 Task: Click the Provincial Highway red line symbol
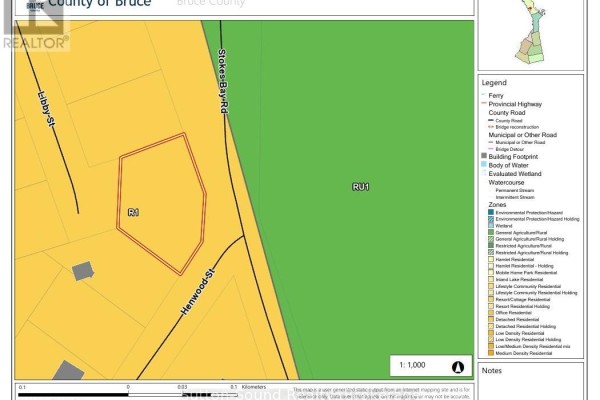click(x=484, y=104)
